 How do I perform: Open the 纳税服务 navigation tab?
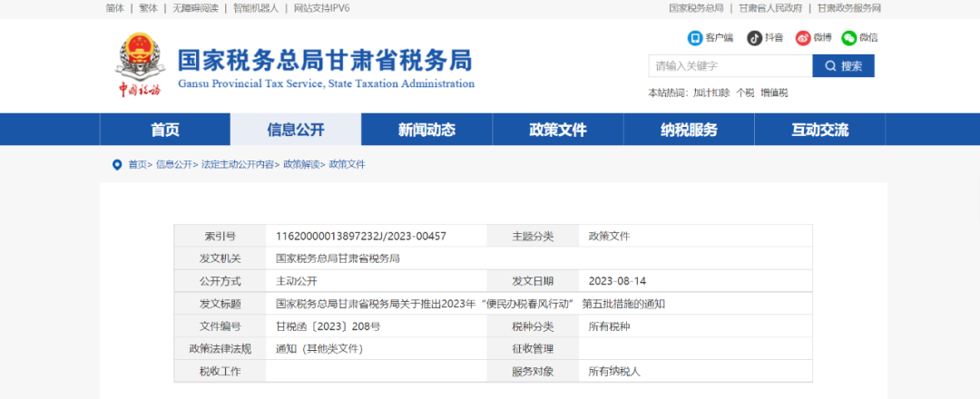pos(689,130)
